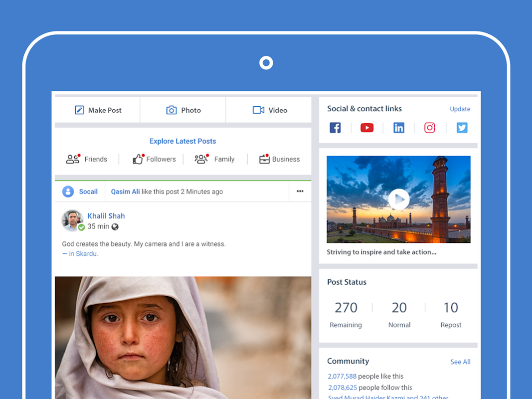Screen dimensions: 532x399
Task: Click the globe privacy icon beside 35 min
Action: click(115, 226)
